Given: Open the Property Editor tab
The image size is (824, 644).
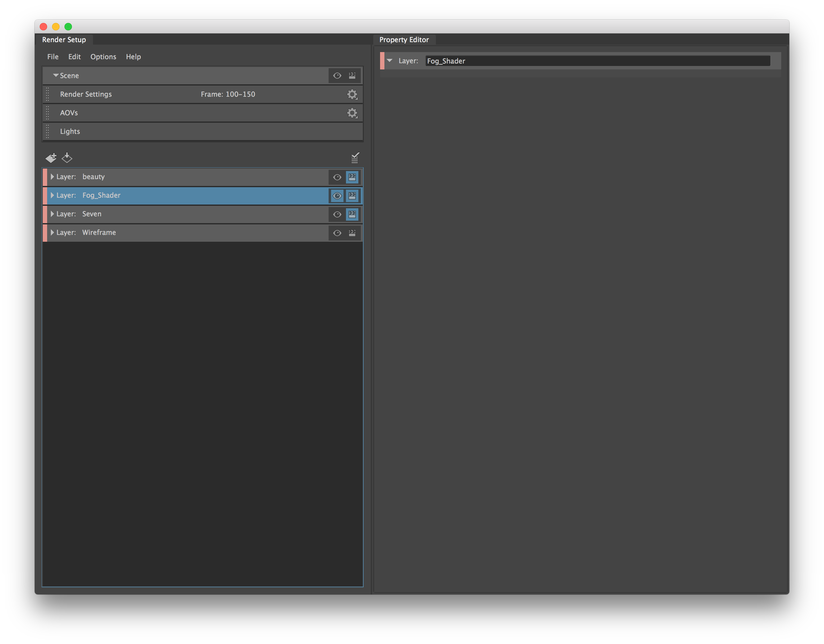Looking at the screenshot, I should 404,40.
